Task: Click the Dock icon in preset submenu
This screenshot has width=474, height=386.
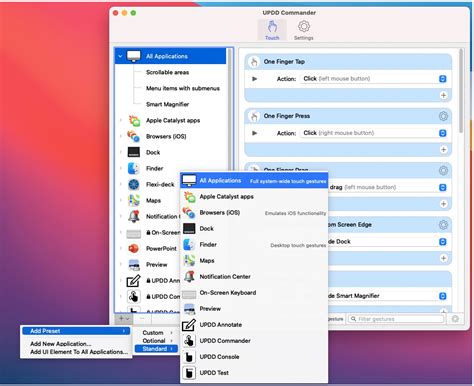Action: pyautogui.click(x=189, y=229)
